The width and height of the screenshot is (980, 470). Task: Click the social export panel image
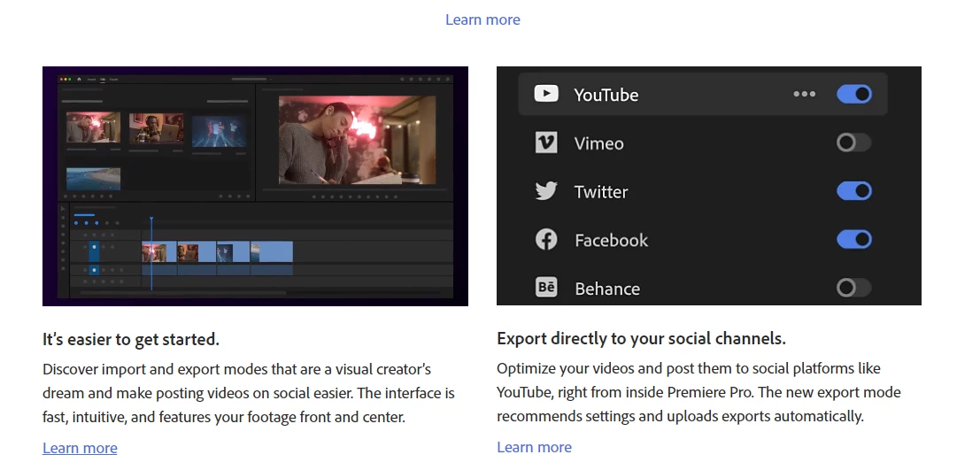709,186
